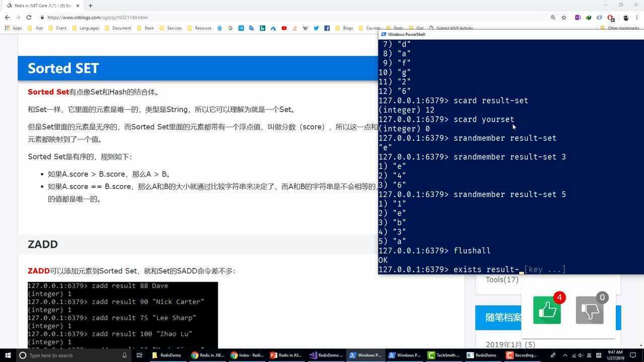Click the Cortana microphone icon

pyautogui.click(x=124, y=355)
